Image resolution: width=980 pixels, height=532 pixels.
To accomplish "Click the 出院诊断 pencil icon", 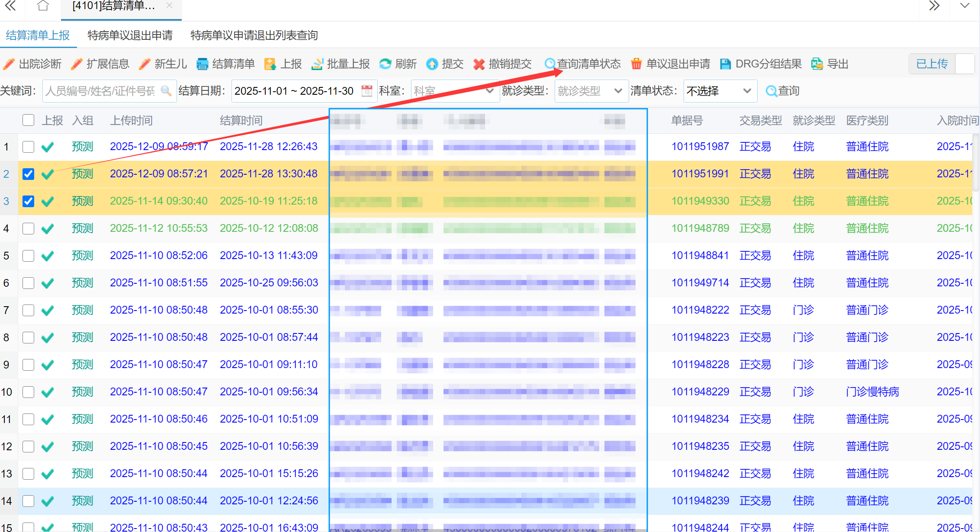I will (x=9, y=64).
